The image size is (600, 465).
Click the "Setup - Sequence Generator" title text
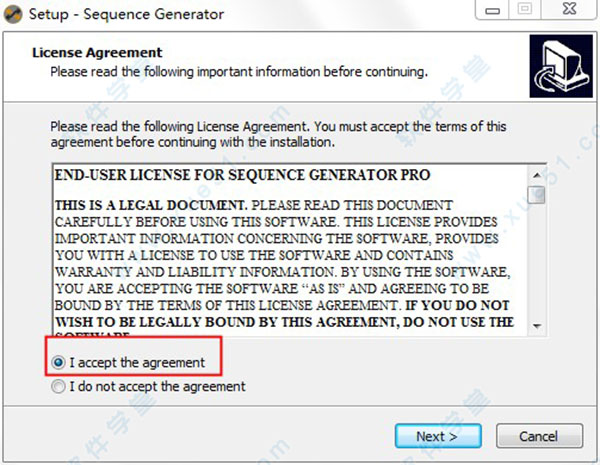[126, 14]
